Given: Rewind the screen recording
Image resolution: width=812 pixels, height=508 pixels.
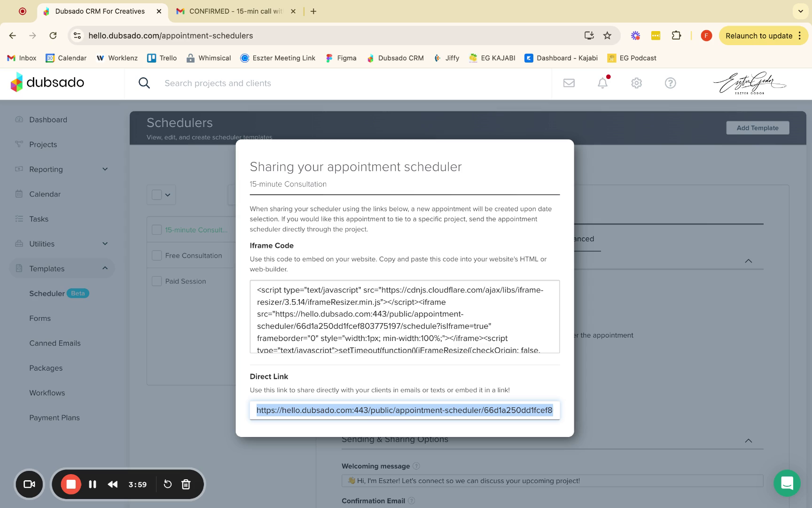Looking at the screenshot, I should [x=113, y=484].
